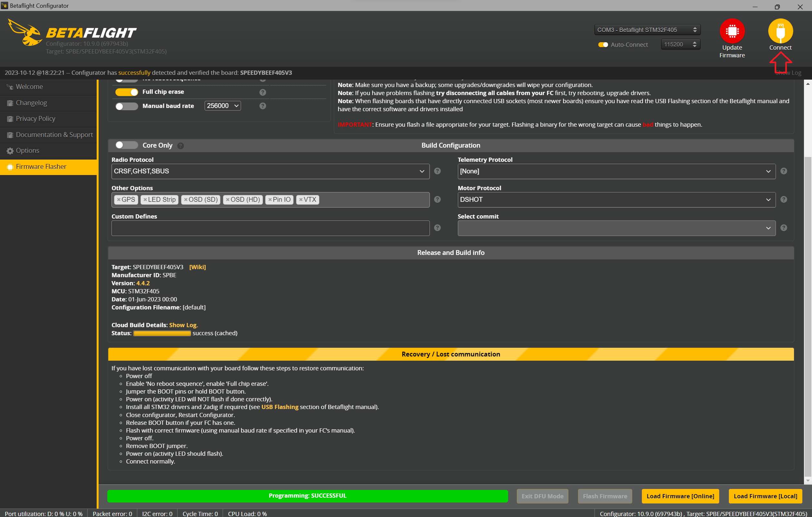Open help for Telemetry Protocol
812x517 pixels.
783,171
